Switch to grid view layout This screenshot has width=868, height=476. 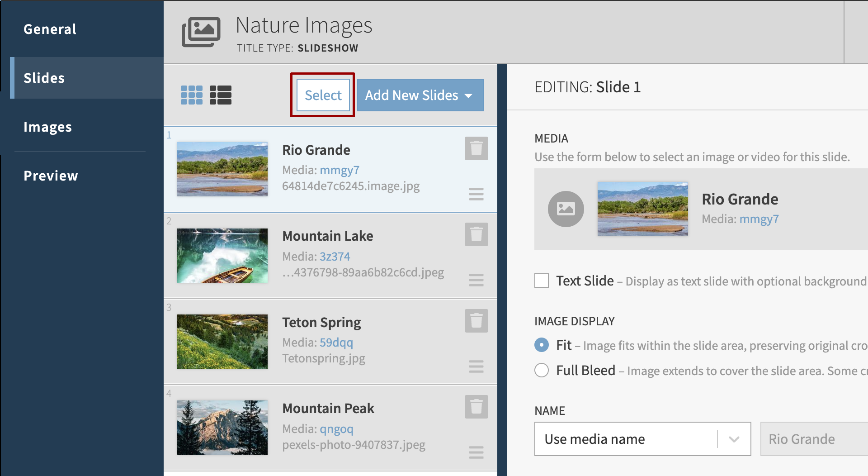[x=191, y=95]
